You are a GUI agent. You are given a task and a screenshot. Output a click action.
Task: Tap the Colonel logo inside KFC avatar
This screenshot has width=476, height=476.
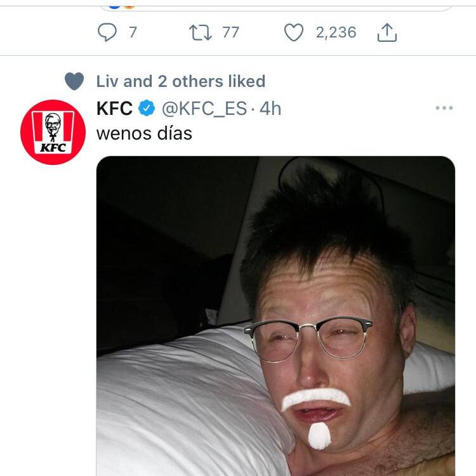[53, 127]
